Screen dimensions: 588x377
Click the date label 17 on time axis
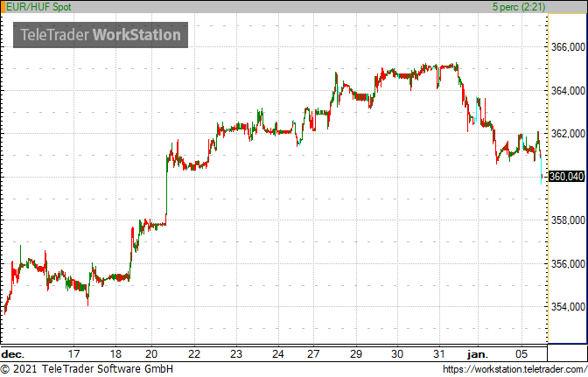coord(73,353)
